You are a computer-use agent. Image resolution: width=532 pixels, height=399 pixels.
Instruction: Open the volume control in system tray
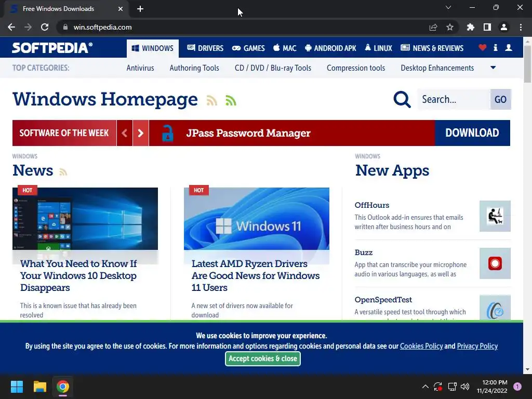pos(465,387)
